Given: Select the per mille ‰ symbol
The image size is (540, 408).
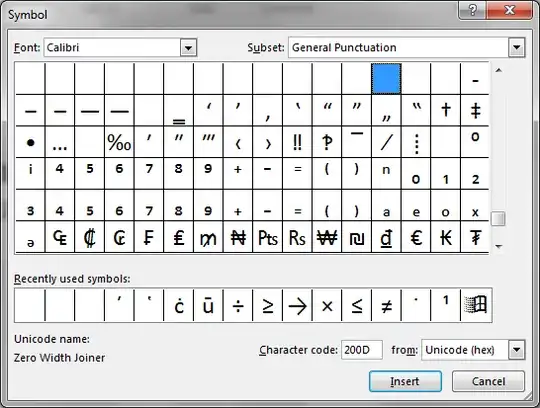Looking at the screenshot, I should [x=119, y=142].
